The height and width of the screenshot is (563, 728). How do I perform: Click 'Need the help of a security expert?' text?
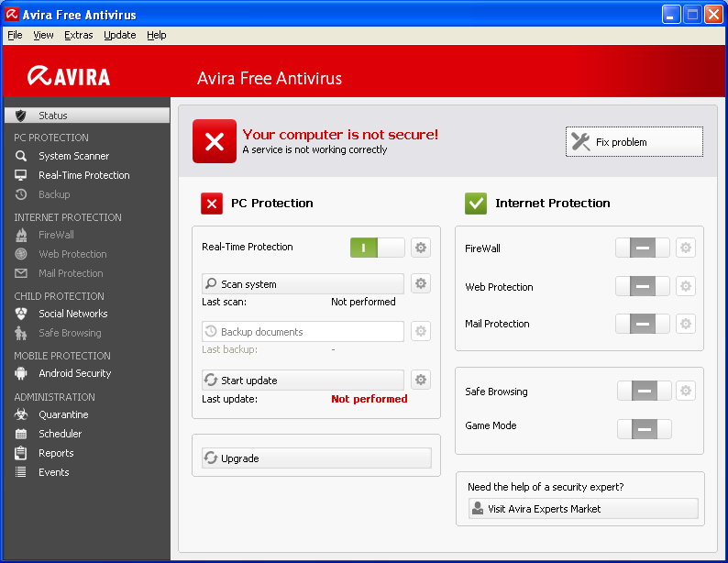(x=546, y=487)
